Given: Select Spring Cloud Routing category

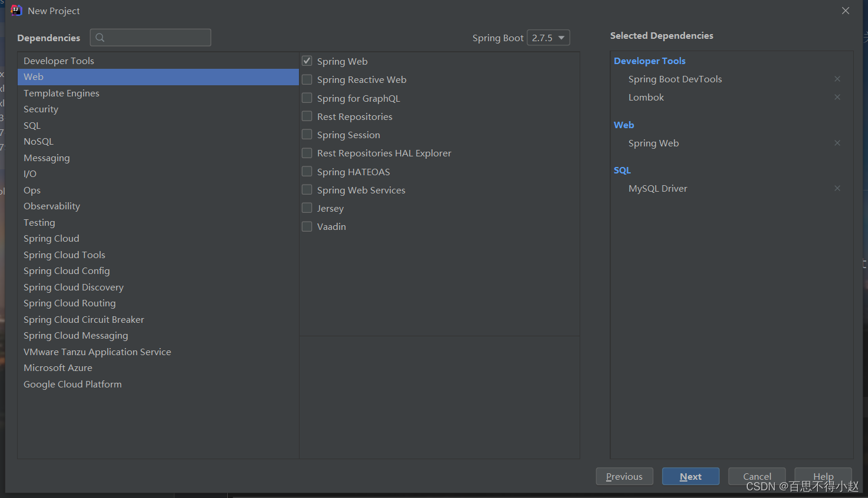Looking at the screenshot, I should point(158,303).
